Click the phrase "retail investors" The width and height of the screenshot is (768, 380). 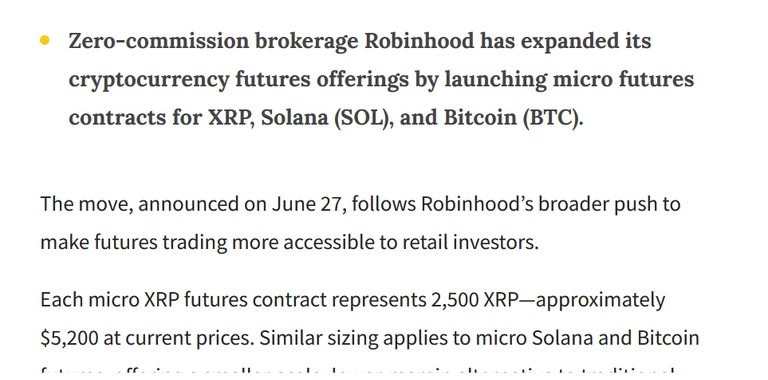[x=470, y=242]
